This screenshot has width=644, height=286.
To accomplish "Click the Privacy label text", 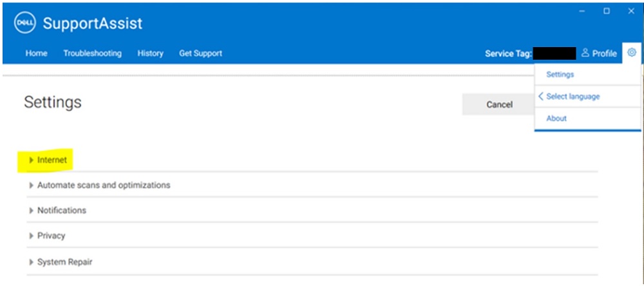I will 52,236.
